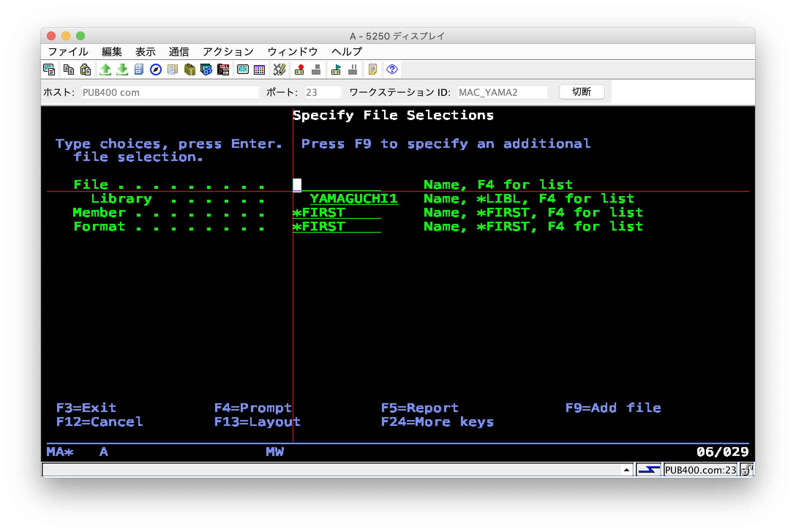This screenshot has height=532, width=796.
Task: Open the red SQL scripts icon
Action: click(223, 70)
